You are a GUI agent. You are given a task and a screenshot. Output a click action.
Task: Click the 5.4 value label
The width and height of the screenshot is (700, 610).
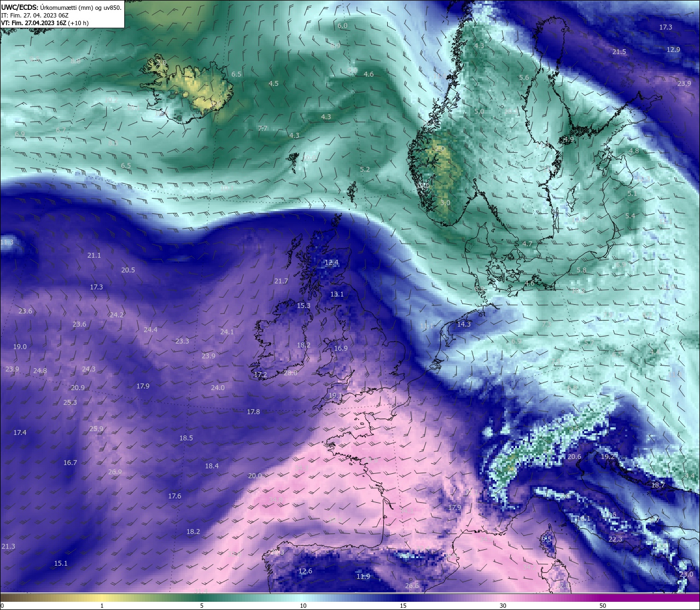point(630,216)
